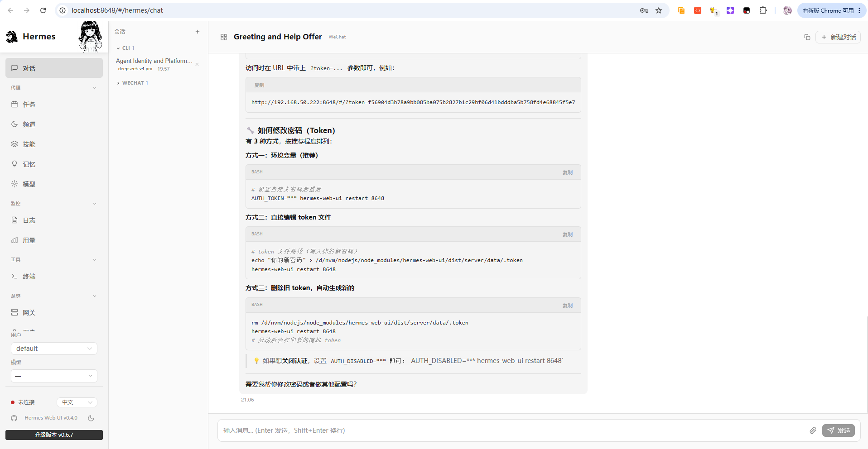Send the message with 发送 button
The image size is (868, 449).
pos(839,430)
